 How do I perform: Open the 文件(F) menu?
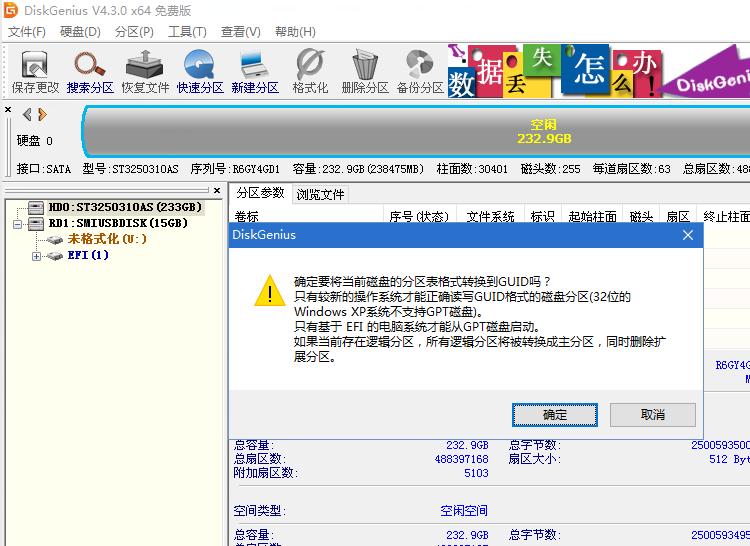(27, 32)
